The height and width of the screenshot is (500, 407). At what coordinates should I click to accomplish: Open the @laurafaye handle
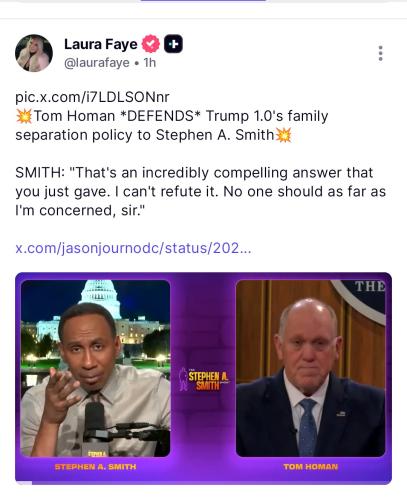(x=97, y=63)
